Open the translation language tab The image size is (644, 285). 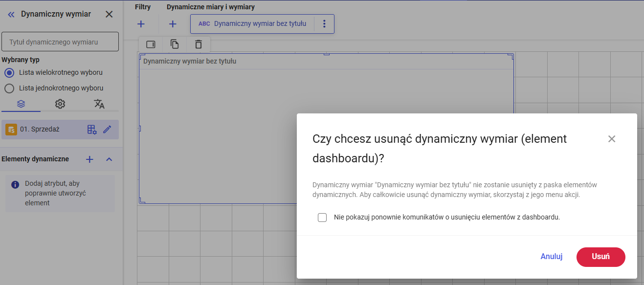click(99, 104)
